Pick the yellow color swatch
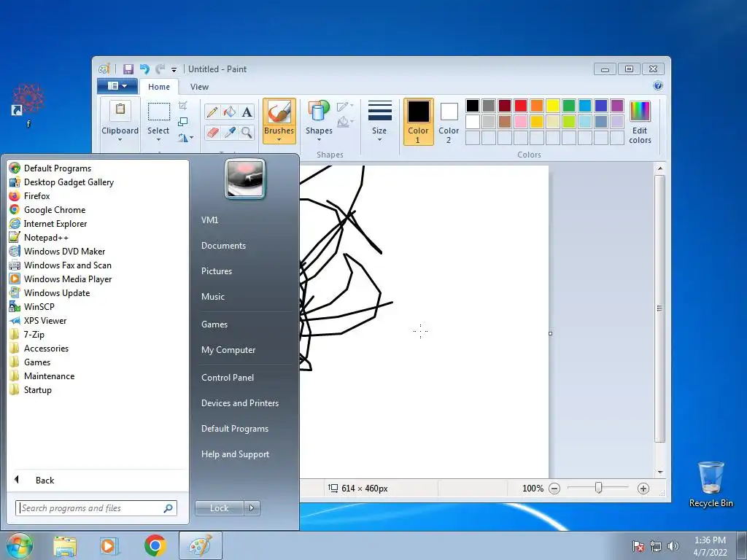 tap(553, 105)
